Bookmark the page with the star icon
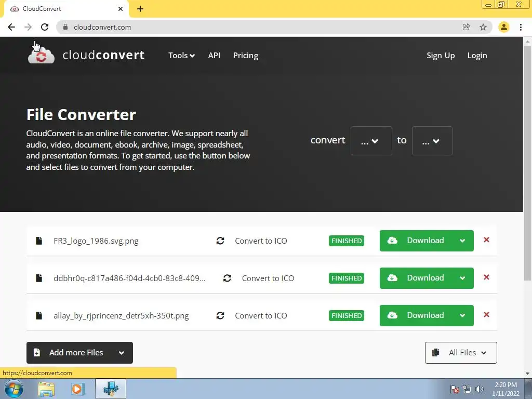This screenshot has width=532, height=399. pyautogui.click(x=483, y=27)
